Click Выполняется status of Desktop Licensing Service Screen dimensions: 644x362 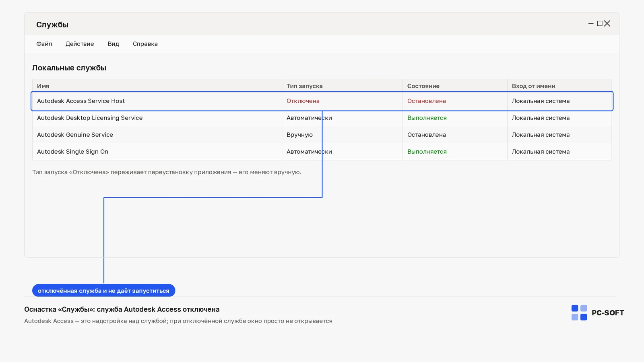[427, 118]
